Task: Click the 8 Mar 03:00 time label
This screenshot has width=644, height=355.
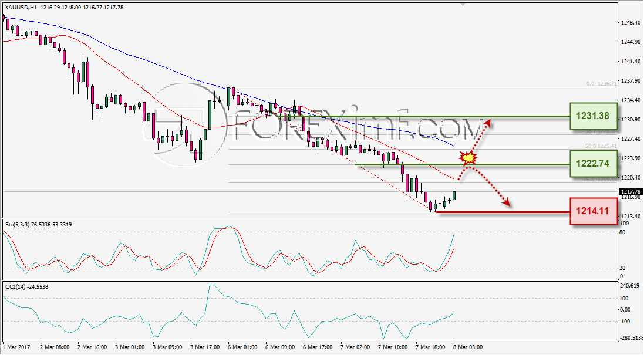Action: coord(468,347)
